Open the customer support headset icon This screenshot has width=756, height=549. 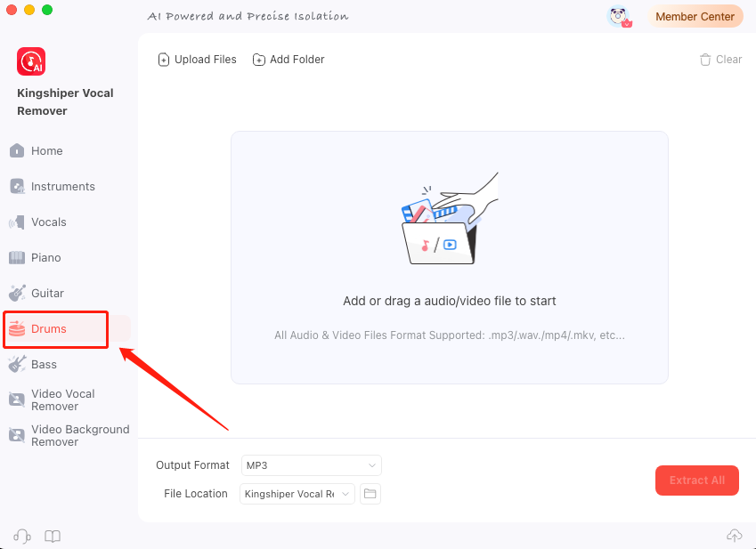click(21, 536)
